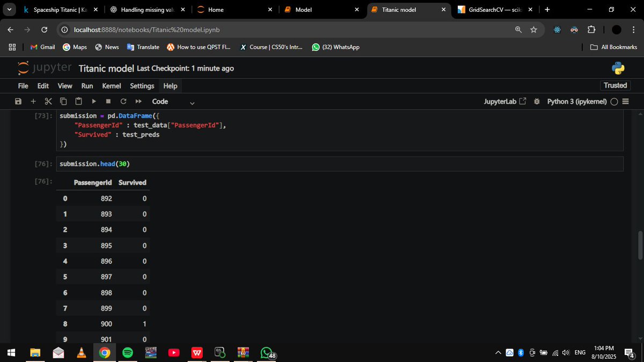Image resolution: width=644 pixels, height=362 pixels.
Task: Open the File menu
Action: [x=23, y=86]
